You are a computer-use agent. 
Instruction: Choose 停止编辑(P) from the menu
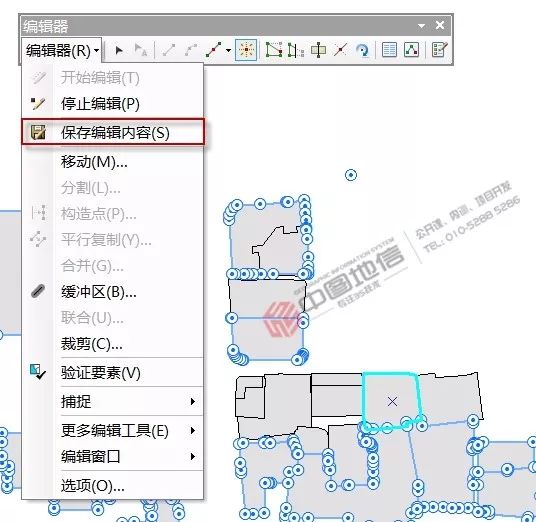(112, 104)
